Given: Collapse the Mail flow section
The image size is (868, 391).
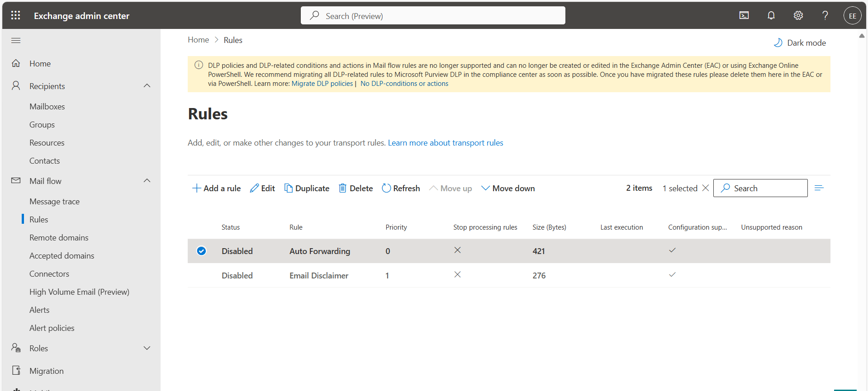Looking at the screenshot, I should pos(147,181).
